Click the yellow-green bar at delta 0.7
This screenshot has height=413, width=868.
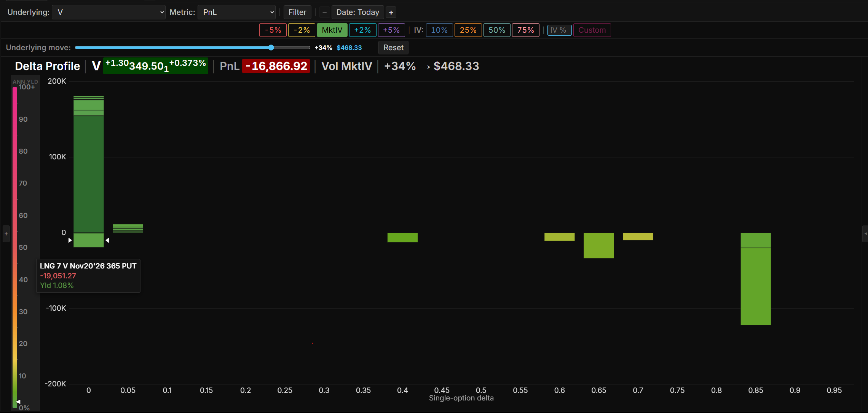[638, 237]
